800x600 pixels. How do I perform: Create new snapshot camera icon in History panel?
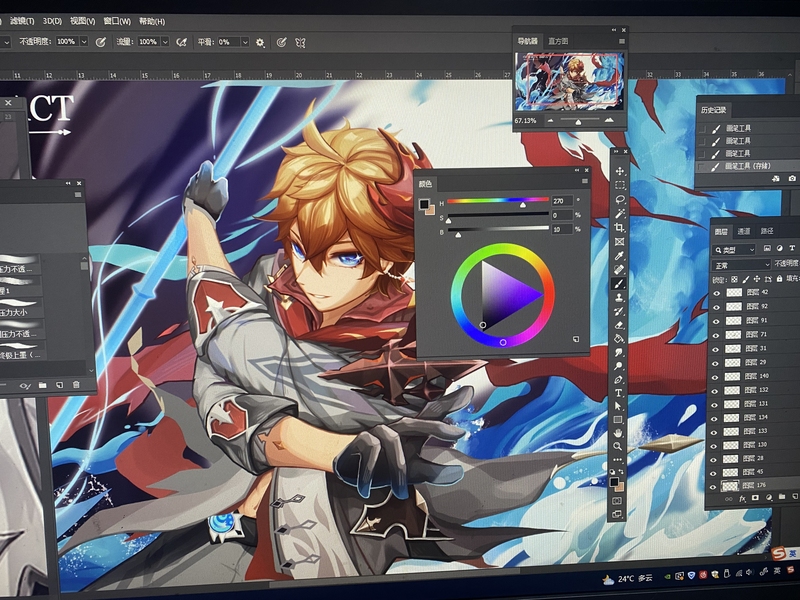pyautogui.click(x=792, y=178)
